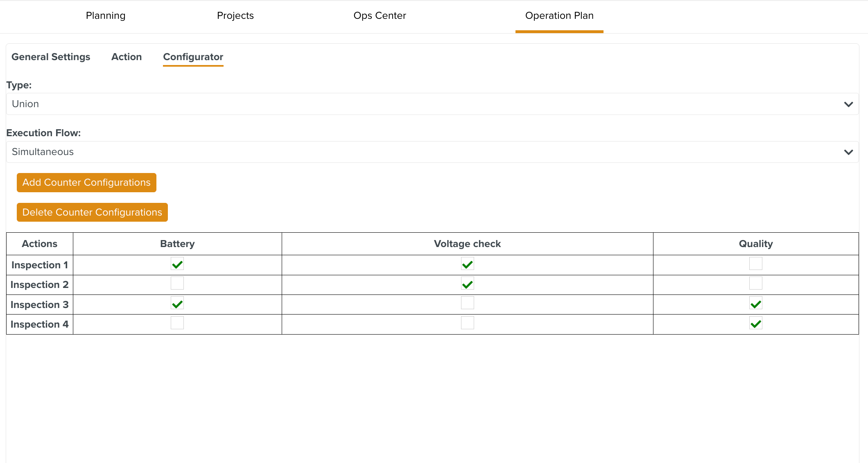Enable Voltage check for Inspection 3
The height and width of the screenshot is (463, 868).
pos(467,303)
